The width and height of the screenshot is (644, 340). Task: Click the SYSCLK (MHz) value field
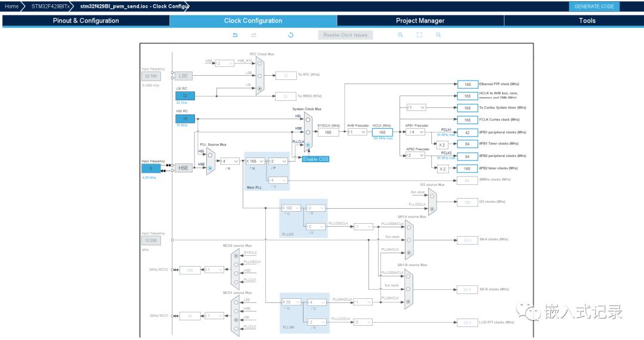328,132
